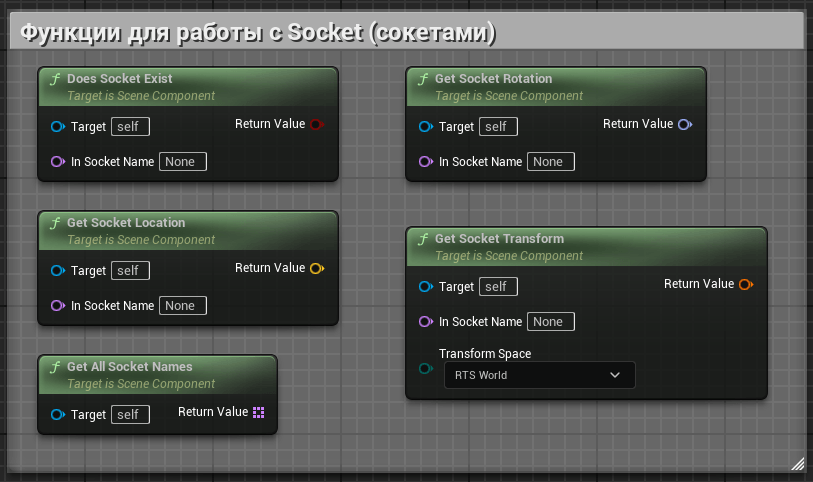
Task: Click comment box resize handle corner
Action: pos(798,462)
